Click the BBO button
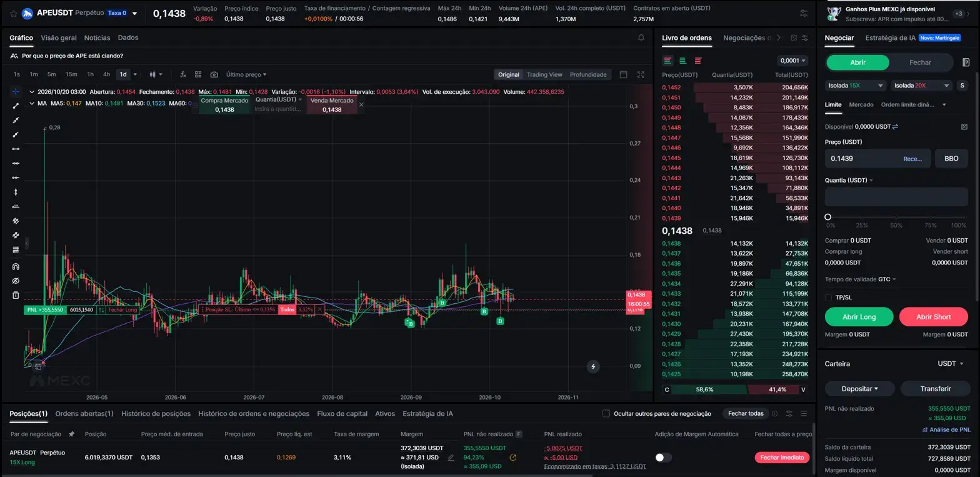The height and width of the screenshot is (477, 980). (x=951, y=158)
